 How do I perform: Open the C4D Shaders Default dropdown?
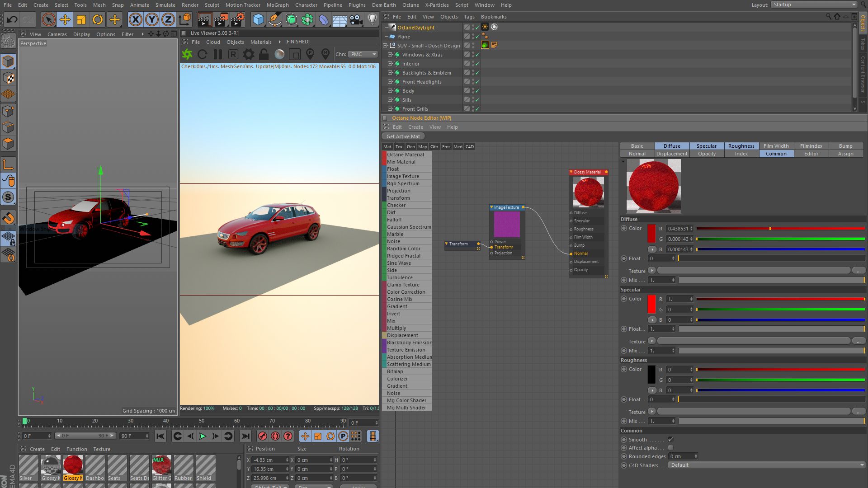coord(766,465)
